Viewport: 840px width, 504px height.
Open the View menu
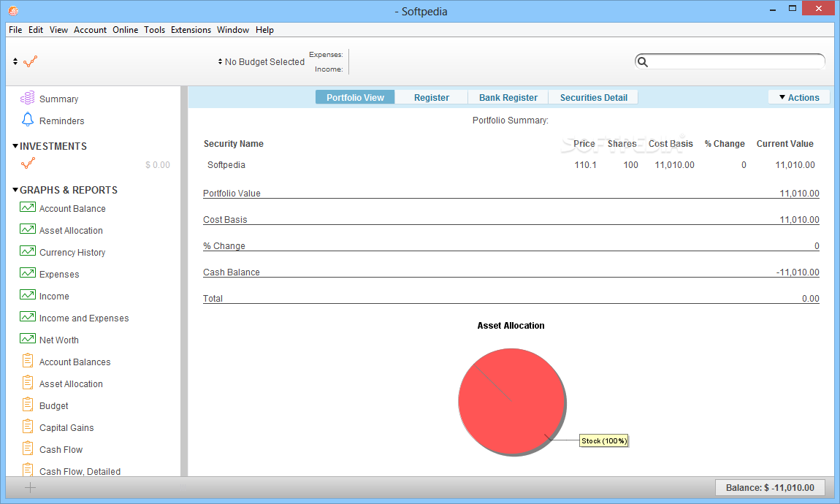[58, 30]
